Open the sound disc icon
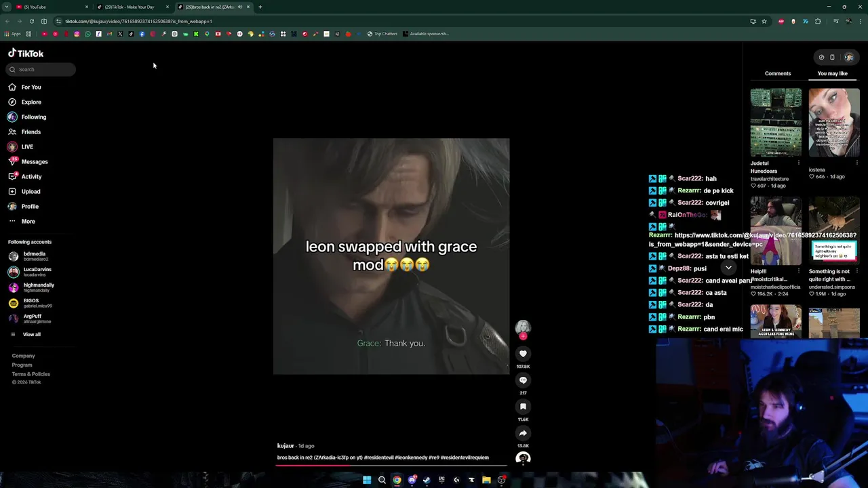The width and height of the screenshot is (868, 488). click(523, 458)
